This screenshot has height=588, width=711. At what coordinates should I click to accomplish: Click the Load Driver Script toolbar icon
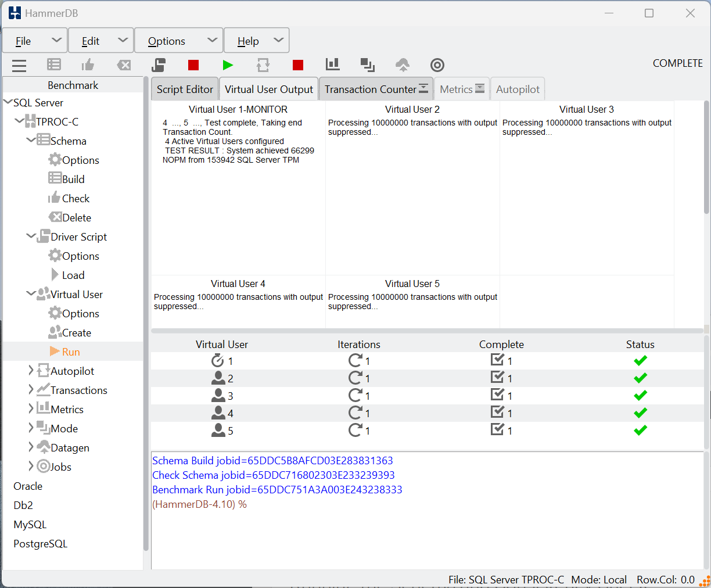click(x=159, y=64)
